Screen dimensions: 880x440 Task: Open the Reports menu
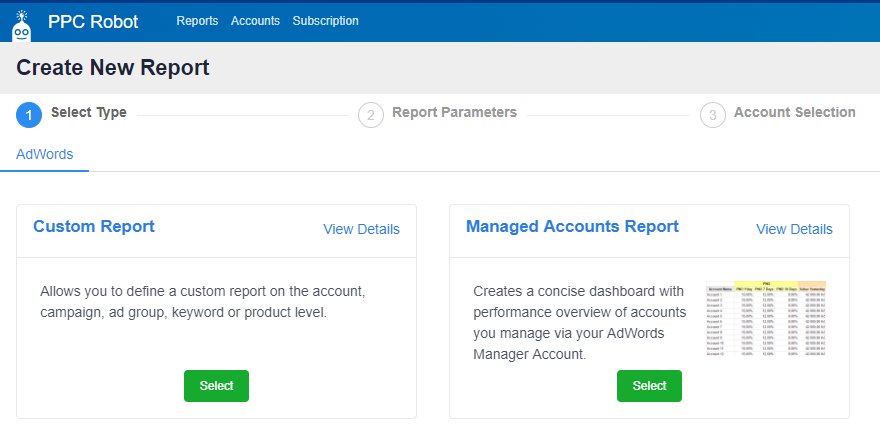tap(197, 21)
